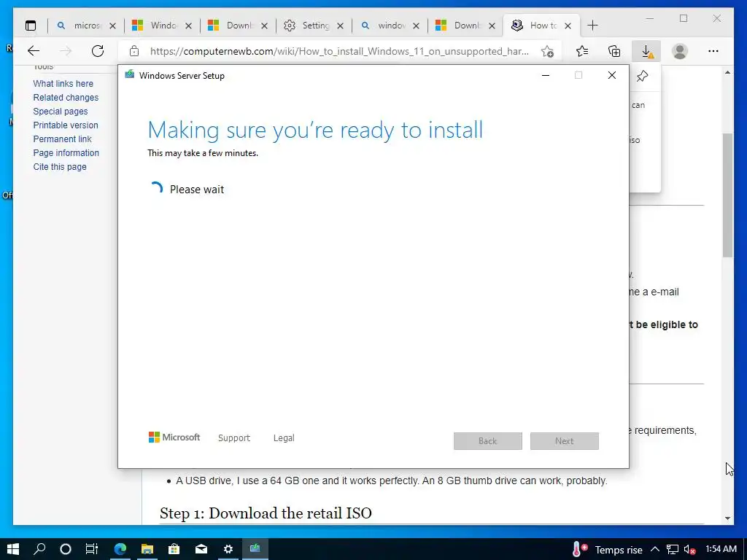The height and width of the screenshot is (560, 747).
Task: Minimize the Windows Server Setup window
Action: click(x=546, y=75)
